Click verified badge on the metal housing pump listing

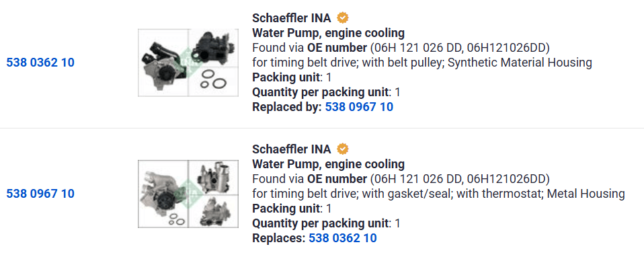(343, 149)
